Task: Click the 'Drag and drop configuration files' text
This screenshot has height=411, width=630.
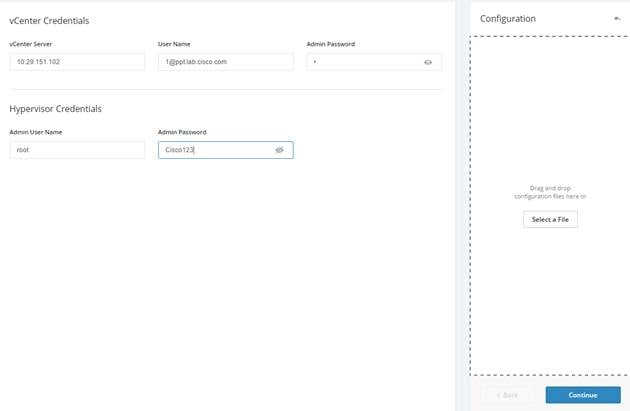Action: pos(550,192)
